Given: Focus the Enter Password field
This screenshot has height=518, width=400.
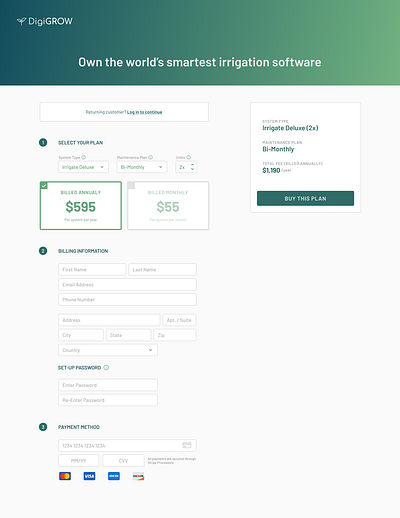Looking at the screenshot, I should tap(108, 385).
